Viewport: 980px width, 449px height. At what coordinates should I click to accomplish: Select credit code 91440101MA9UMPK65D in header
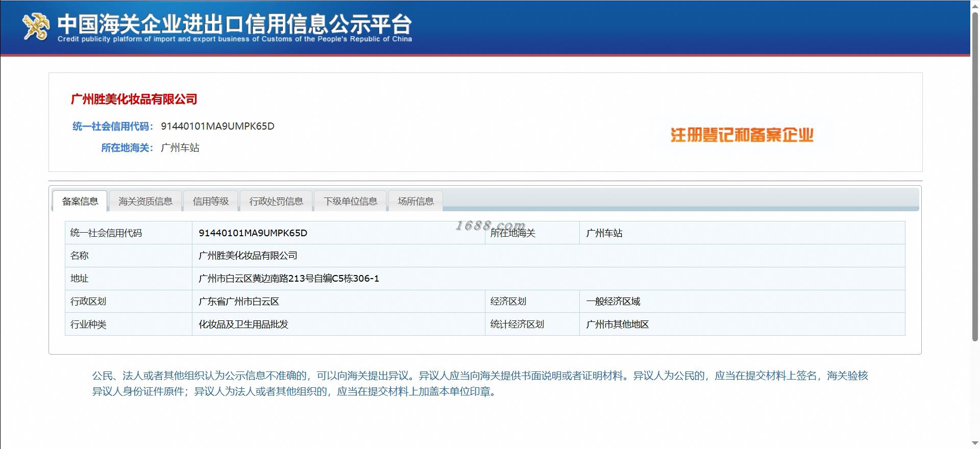[x=217, y=126]
